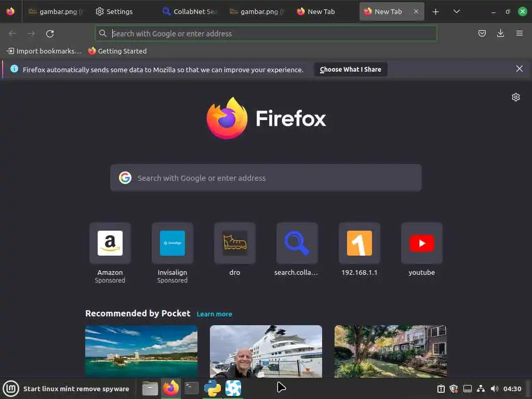Switch to the second gambar.png tab

pyautogui.click(x=257, y=11)
